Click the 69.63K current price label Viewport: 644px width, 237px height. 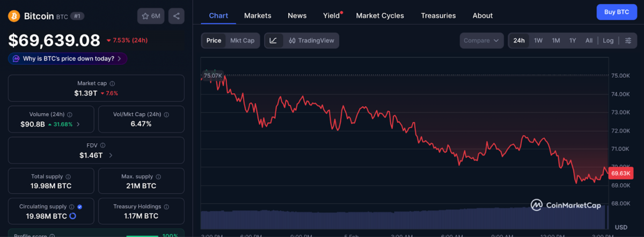pyautogui.click(x=621, y=173)
